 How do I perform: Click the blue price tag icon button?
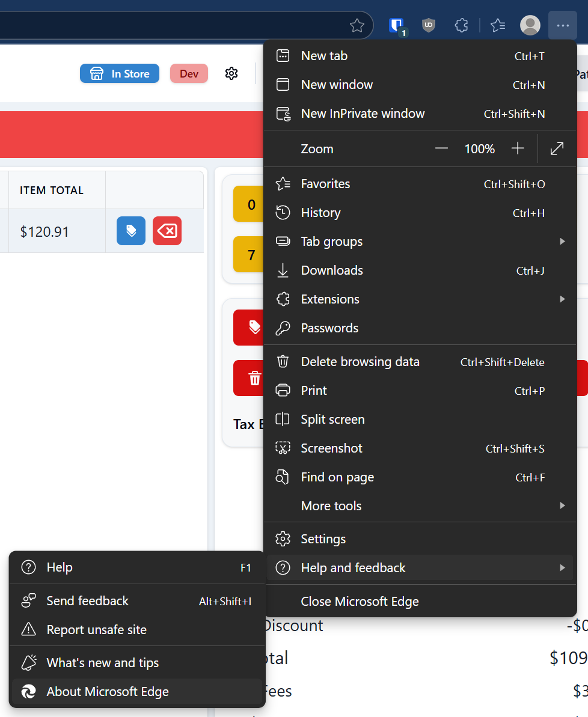coord(131,231)
